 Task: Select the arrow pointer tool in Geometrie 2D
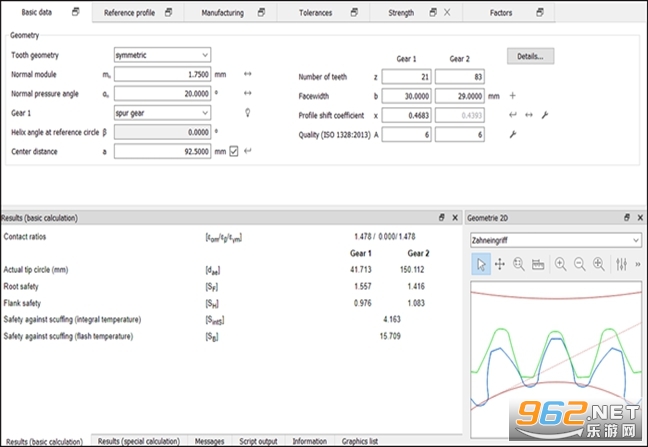pos(481,264)
